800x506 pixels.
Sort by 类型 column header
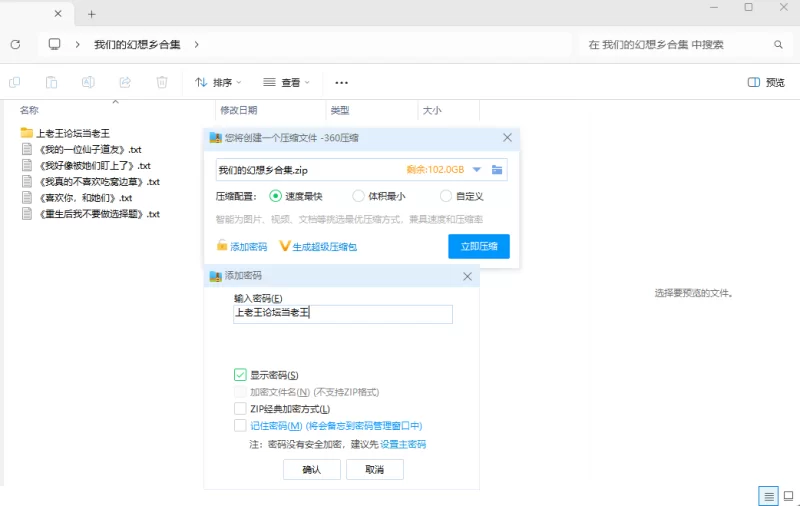[340, 110]
